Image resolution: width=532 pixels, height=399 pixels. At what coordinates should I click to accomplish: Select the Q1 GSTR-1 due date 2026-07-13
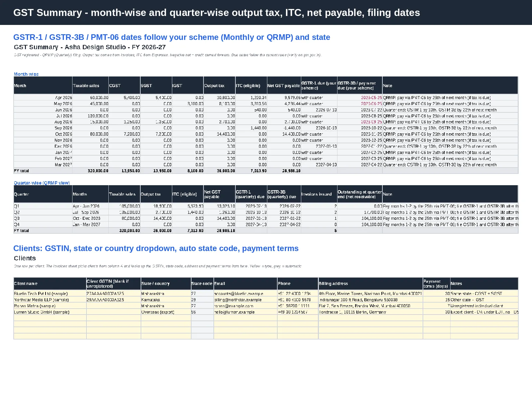tap(251, 206)
